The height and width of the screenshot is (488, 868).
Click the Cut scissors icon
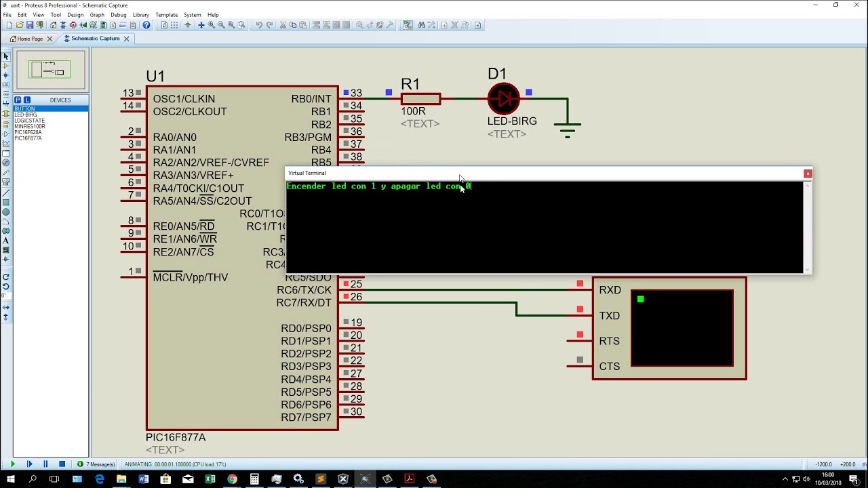pyautogui.click(x=283, y=25)
